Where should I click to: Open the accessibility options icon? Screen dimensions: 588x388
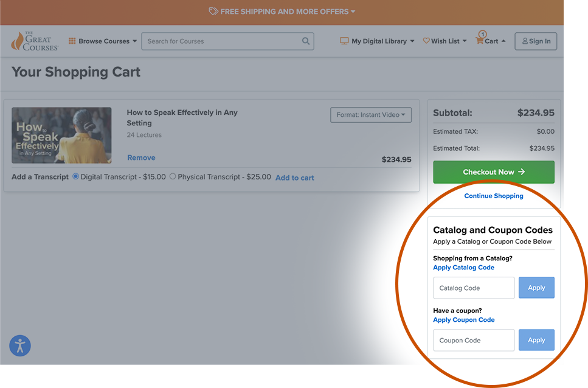click(x=20, y=345)
